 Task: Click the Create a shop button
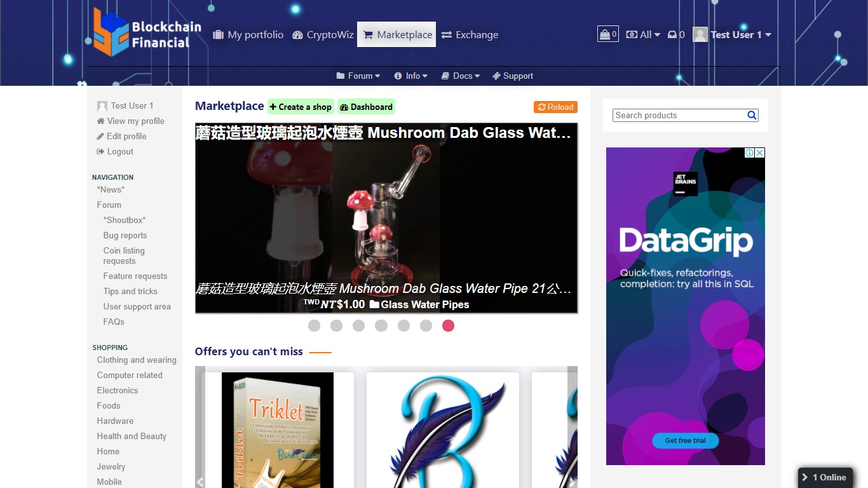click(301, 107)
